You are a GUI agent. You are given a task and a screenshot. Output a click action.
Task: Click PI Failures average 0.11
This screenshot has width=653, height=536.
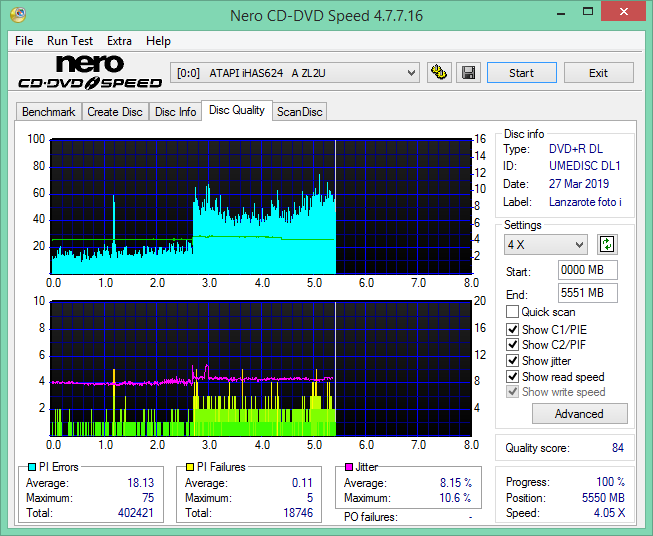[x=302, y=483]
